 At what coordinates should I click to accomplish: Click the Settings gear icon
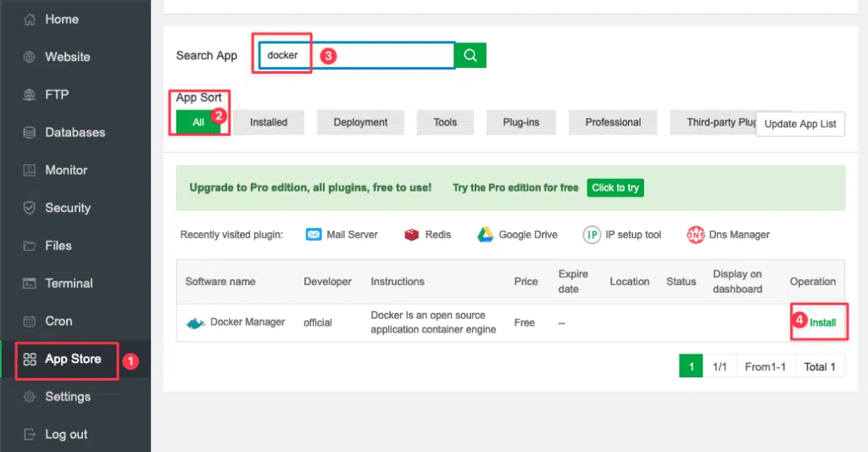coord(30,397)
